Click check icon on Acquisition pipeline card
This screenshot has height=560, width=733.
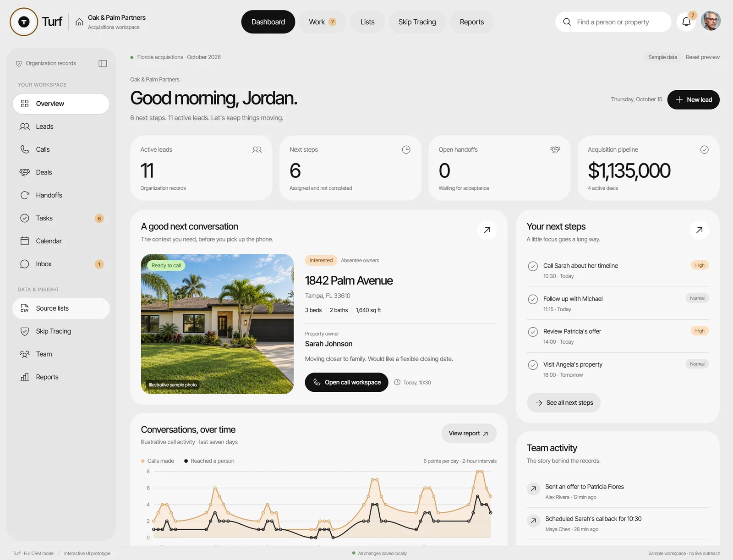[x=704, y=149]
